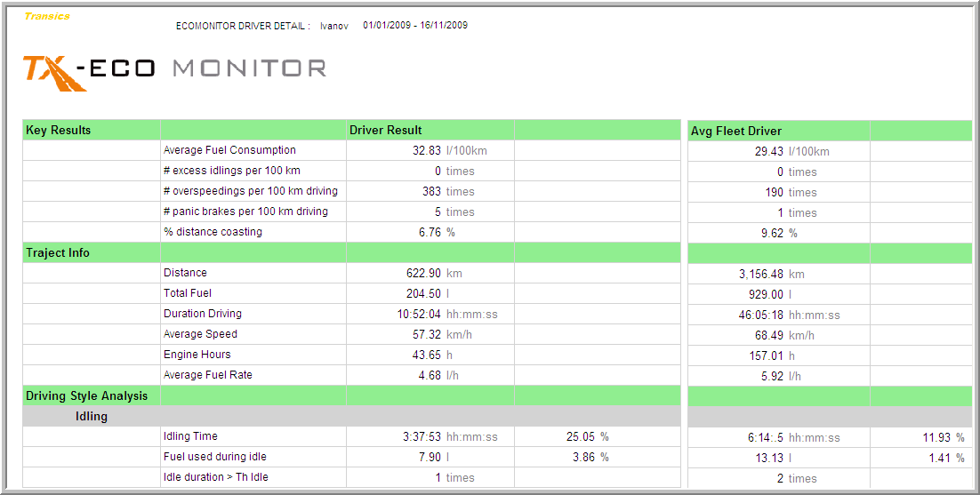Screen dimensions: 980x495
Task: Collapse the Driving Style Analysis section header
Action: [86, 395]
